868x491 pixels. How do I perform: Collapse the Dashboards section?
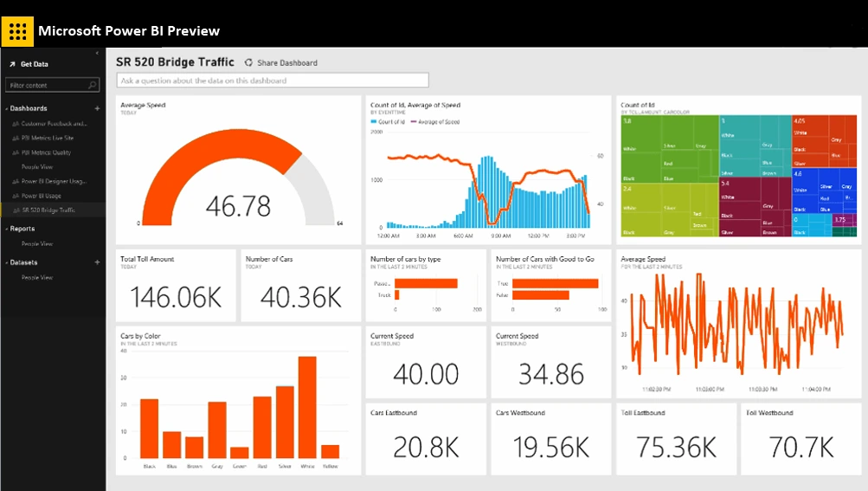(x=7, y=108)
